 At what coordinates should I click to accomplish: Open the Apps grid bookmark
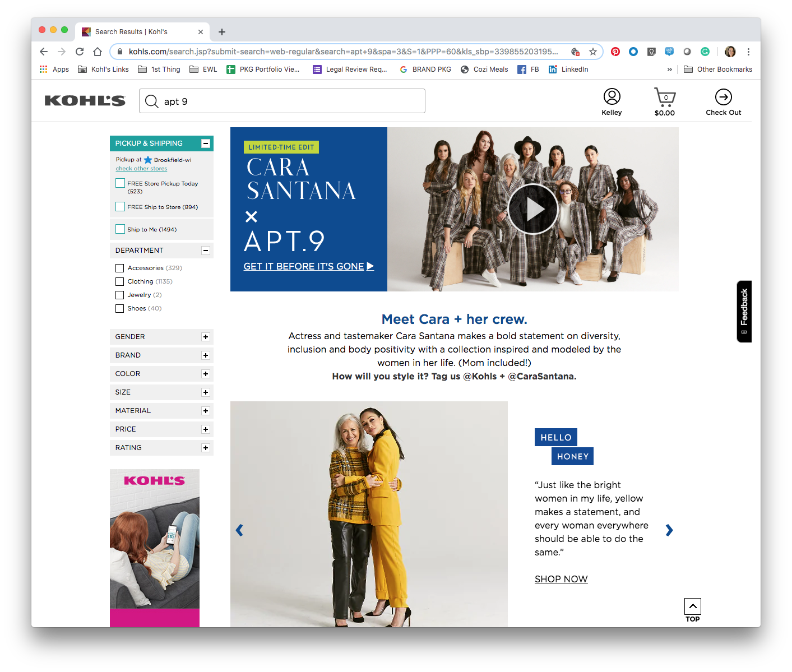pyautogui.click(x=54, y=69)
